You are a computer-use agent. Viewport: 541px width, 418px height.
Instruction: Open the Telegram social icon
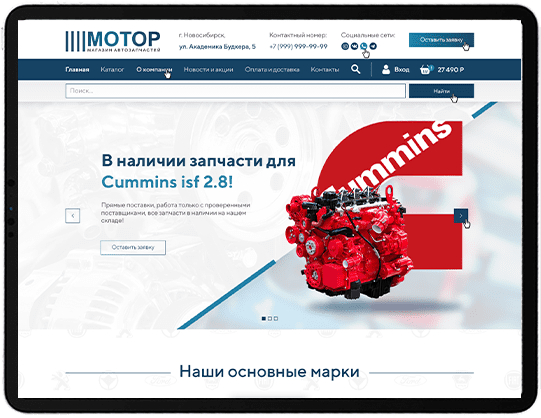(373, 46)
